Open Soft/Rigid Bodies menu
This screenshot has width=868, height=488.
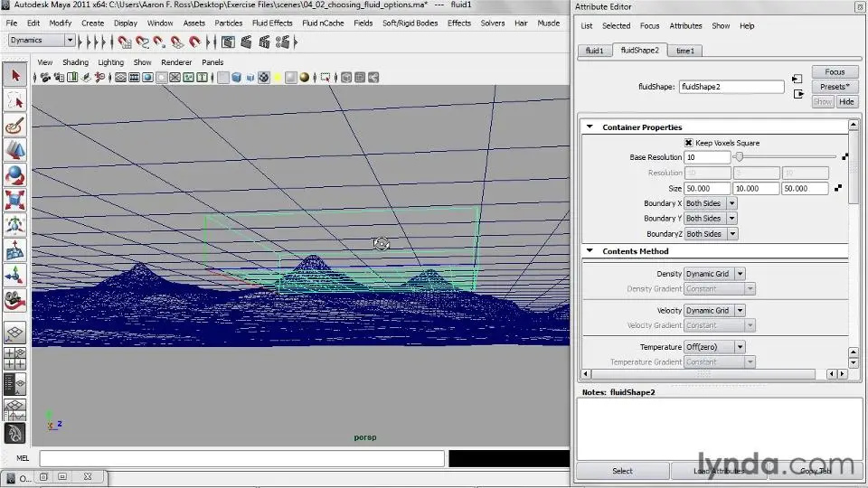[410, 23]
